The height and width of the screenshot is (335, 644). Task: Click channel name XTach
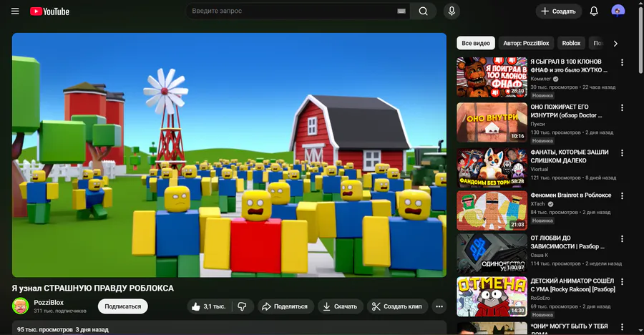(x=537, y=204)
